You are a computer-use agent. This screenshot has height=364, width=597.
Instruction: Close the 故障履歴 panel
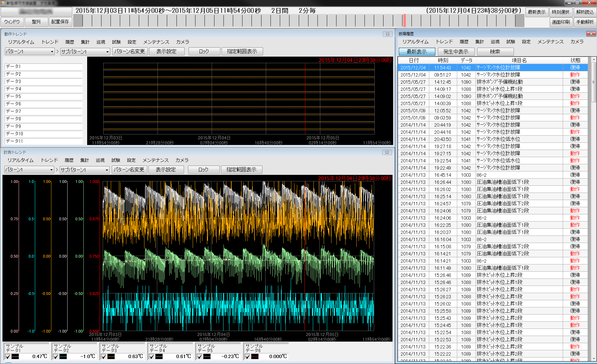(591, 34)
